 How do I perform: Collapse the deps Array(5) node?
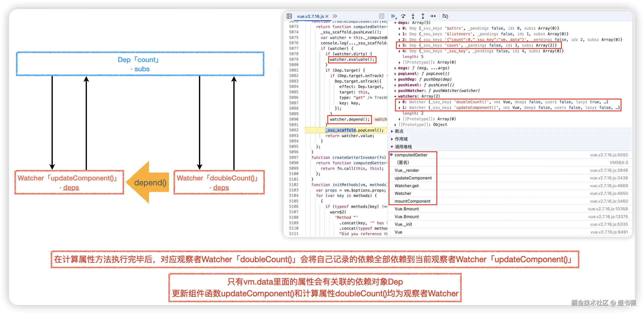395,23
